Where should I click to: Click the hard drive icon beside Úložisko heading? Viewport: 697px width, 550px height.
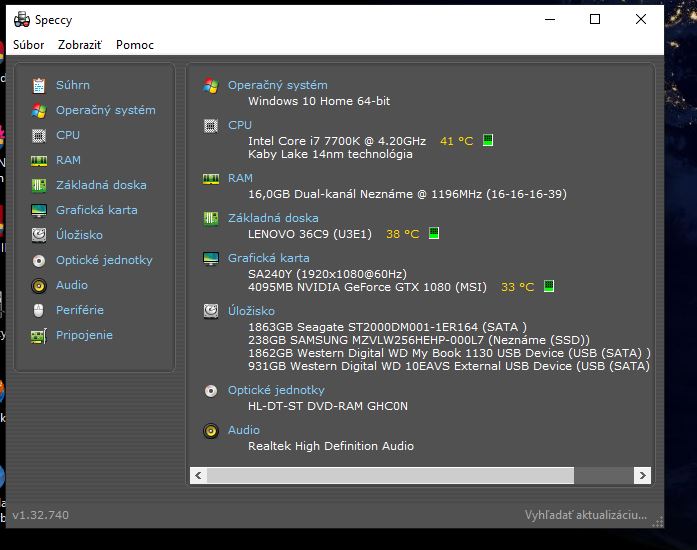pyautogui.click(x=211, y=311)
